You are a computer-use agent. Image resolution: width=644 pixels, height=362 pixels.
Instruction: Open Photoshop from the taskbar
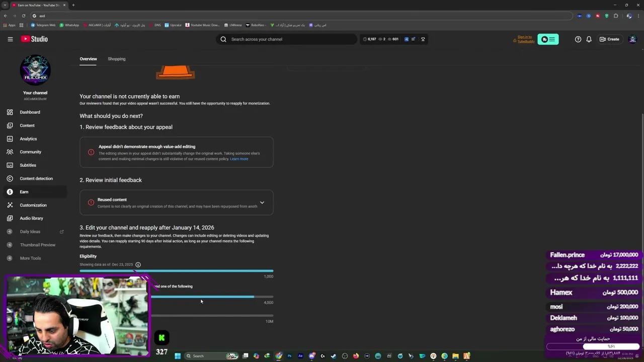(289, 356)
